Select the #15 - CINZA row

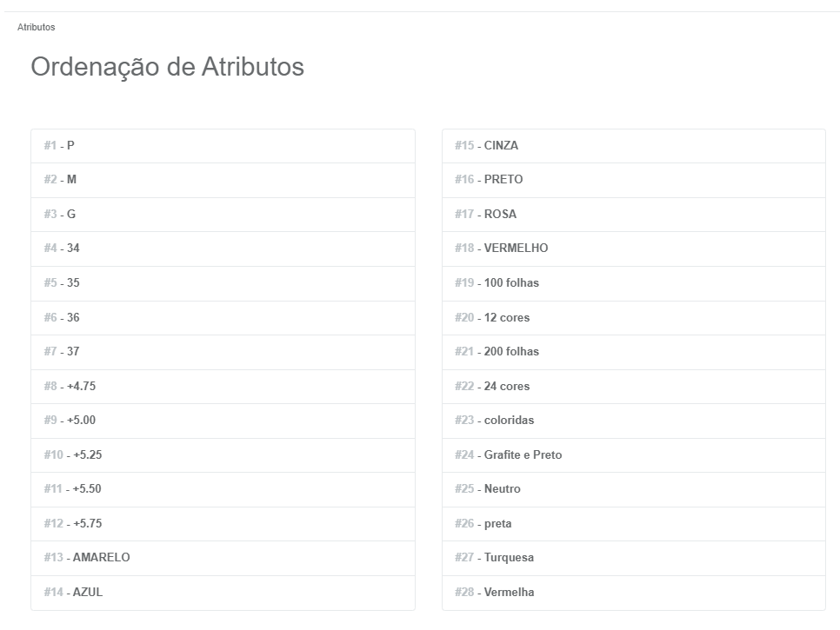pos(634,146)
